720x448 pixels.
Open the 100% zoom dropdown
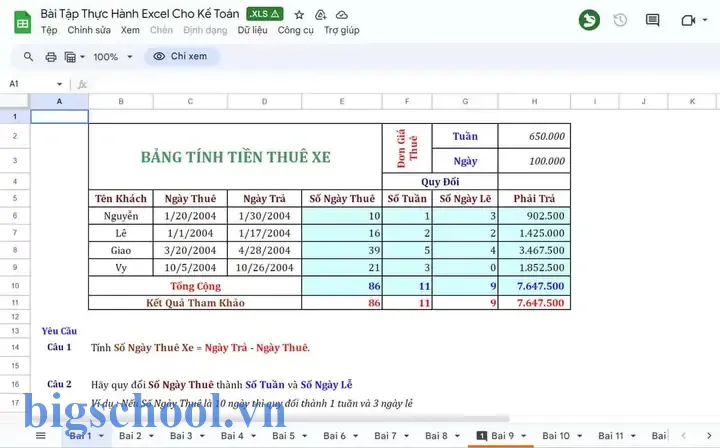click(x=113, y=57)
